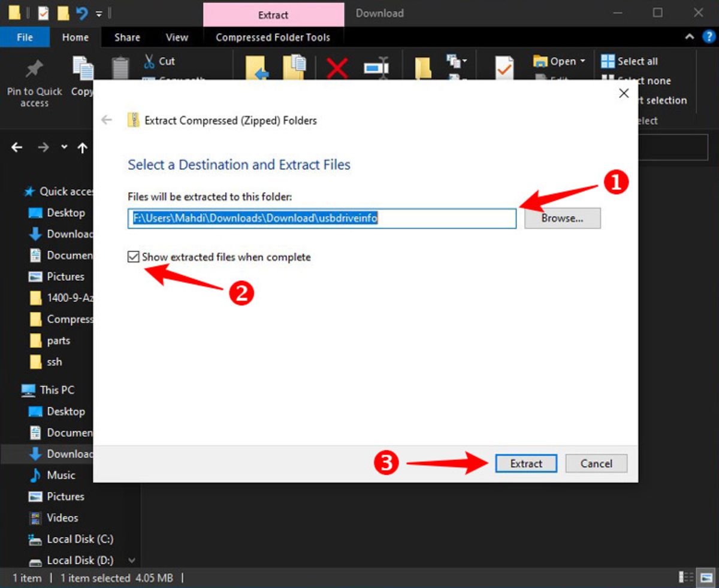Click the Undo icon in quick access toolbar
This screenshot has height=588, width=719.
coord(81,13)
